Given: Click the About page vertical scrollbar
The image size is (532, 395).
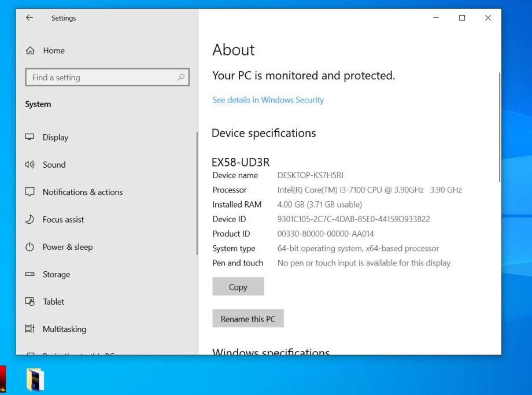Looking at the screenshot, I should click(x=499, y=127).
